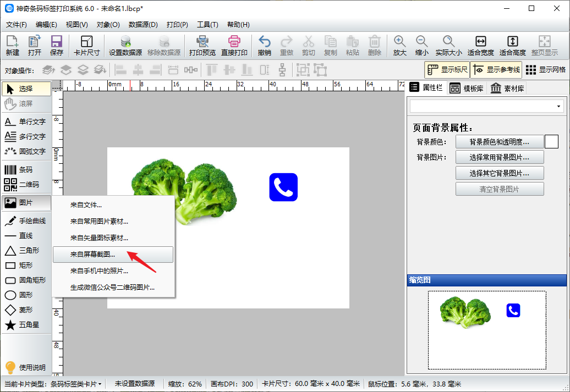Click the 未设置数据源 status bar entry

pos(135,384)
